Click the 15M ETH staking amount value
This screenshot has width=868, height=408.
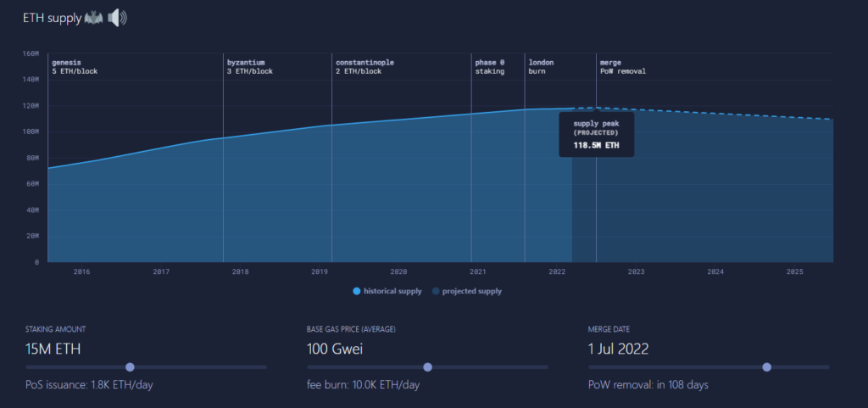53,348
